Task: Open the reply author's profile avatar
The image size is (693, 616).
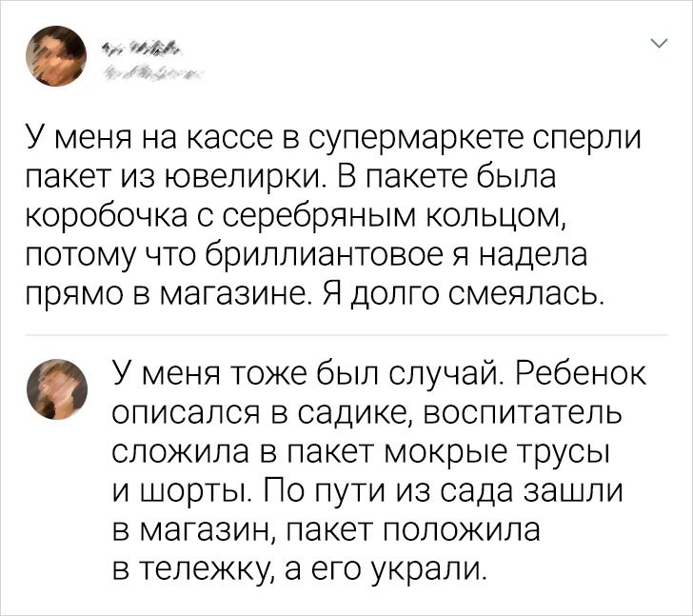Action: coord(57,389)
